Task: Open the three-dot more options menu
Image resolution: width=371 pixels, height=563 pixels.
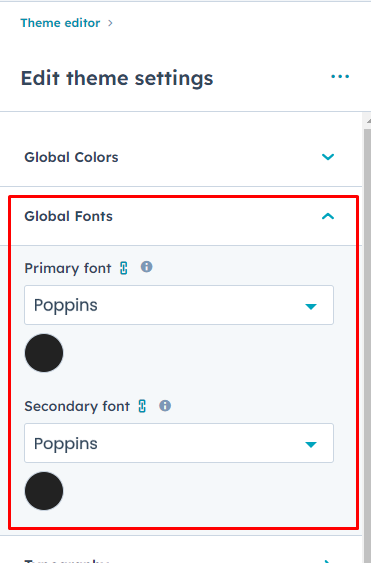Action: click(x=340, y=76)
